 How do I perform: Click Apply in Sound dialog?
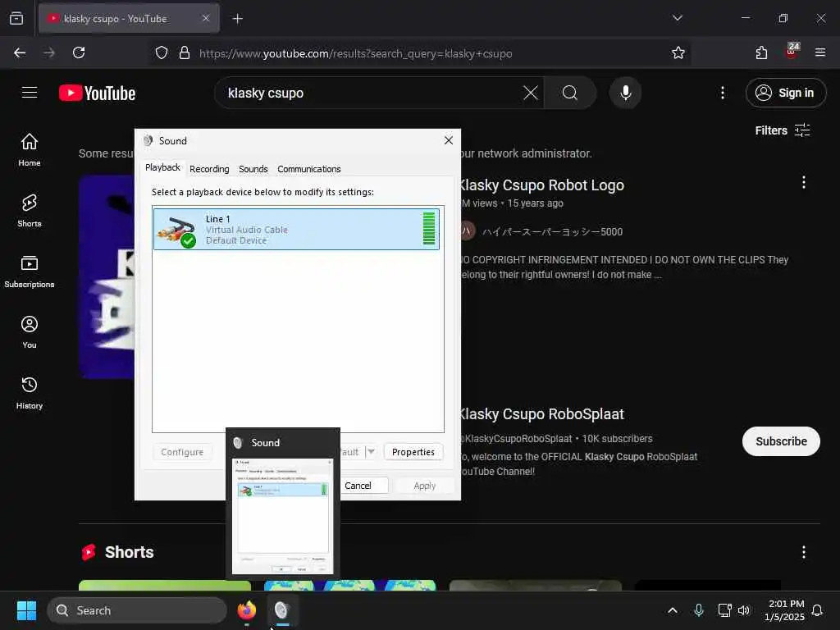point(425,486)
